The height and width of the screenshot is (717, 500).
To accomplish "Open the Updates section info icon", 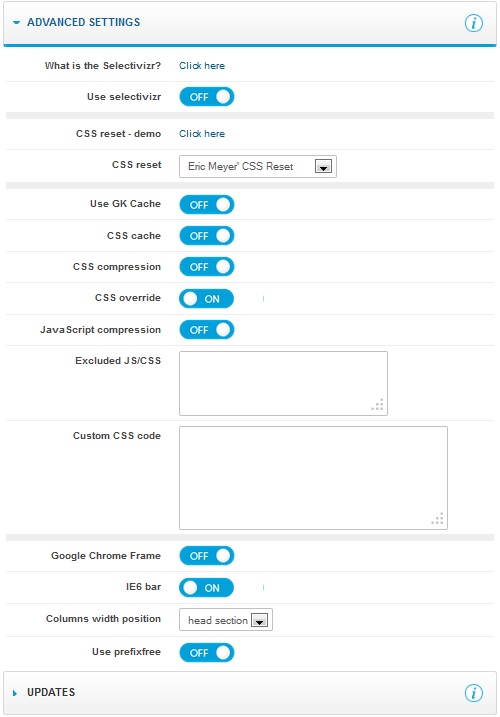I will pos(473,693).
